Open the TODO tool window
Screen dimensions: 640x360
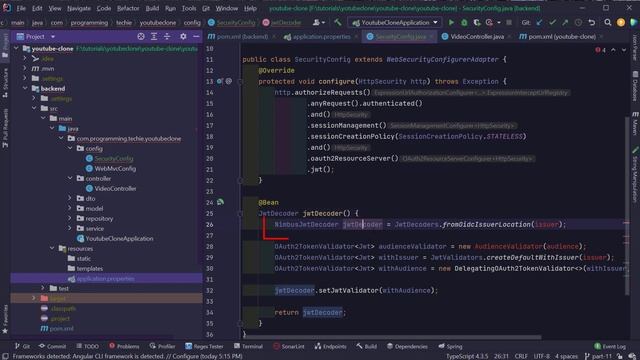[87, 346]
